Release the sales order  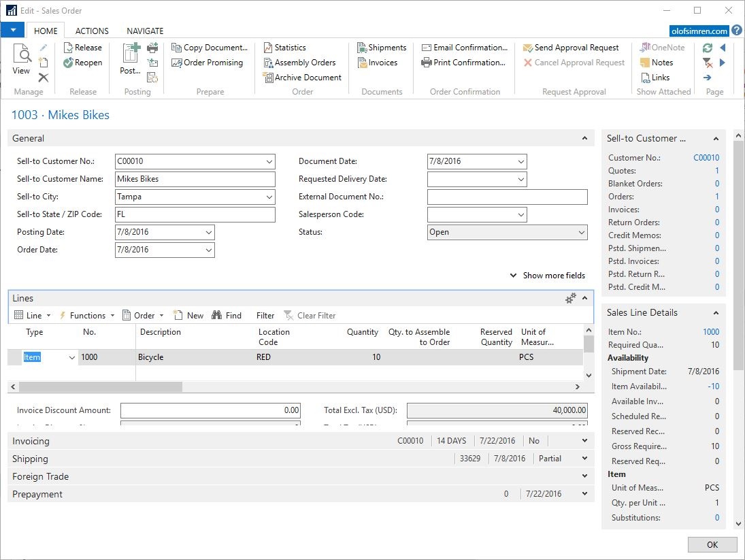pos(83,48)
